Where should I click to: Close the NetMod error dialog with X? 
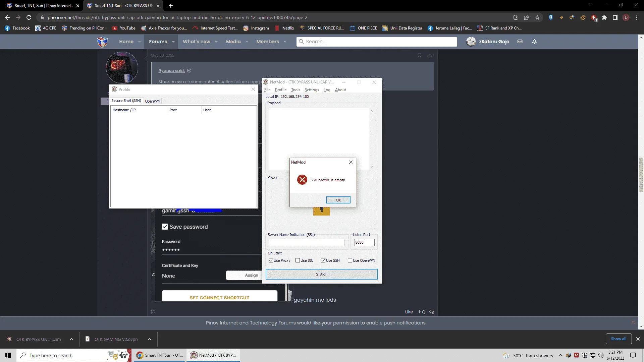click(351, 162)
